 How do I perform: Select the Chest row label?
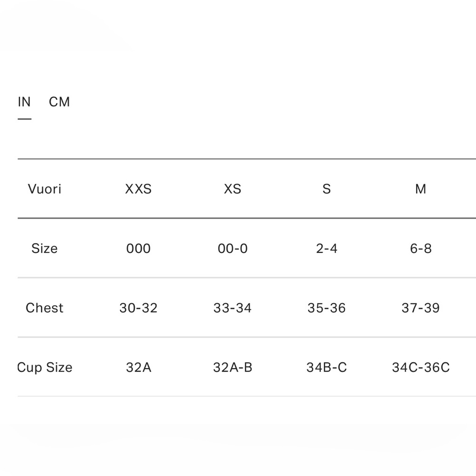(x=44, y=308)
